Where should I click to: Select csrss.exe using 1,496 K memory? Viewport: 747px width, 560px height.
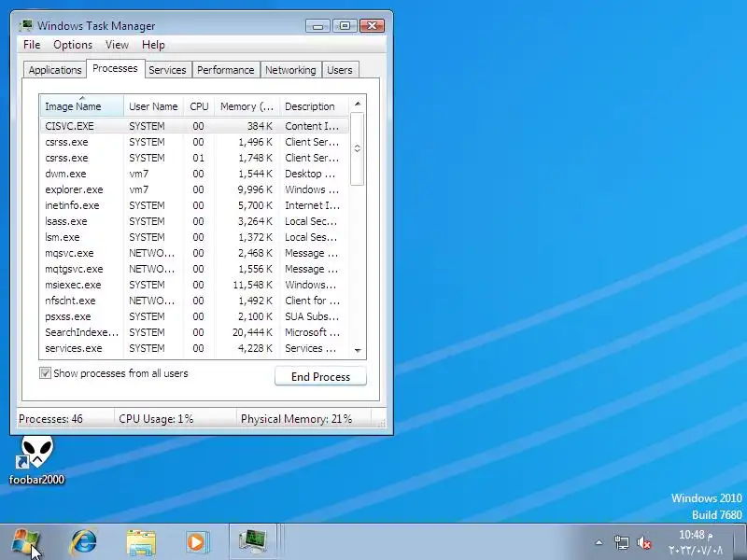194,142
